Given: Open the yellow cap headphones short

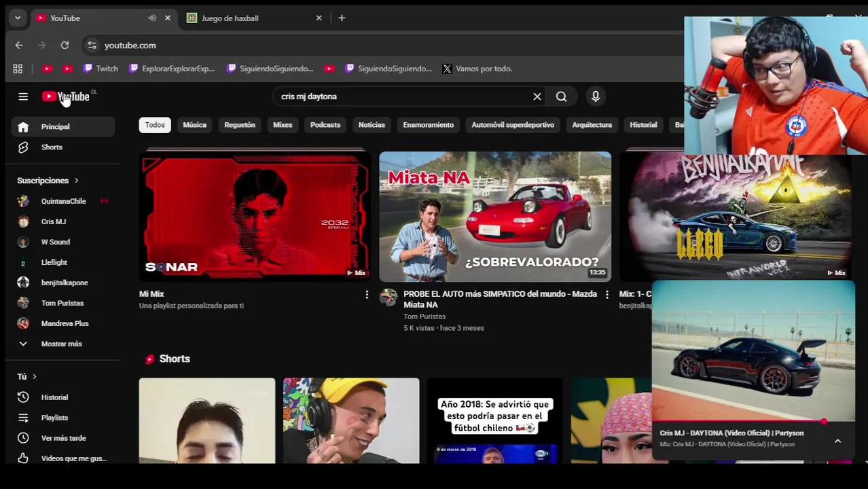Looking at the screenshot, I should click(x=351, y=421).
